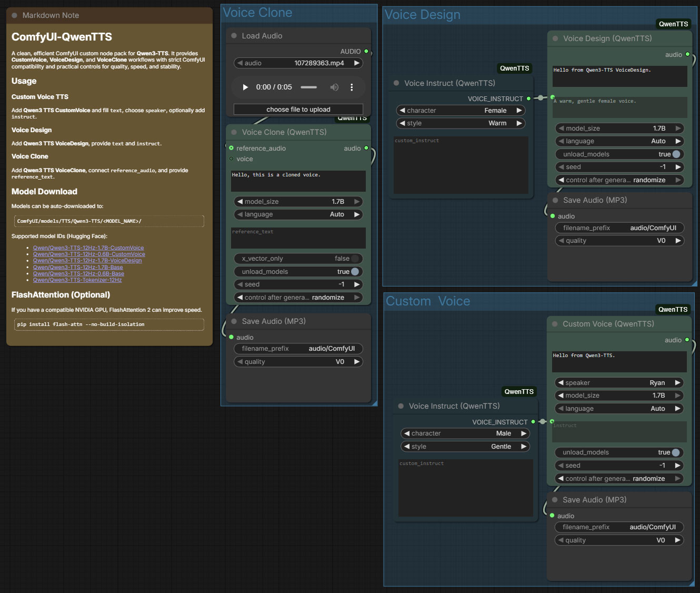Click reference_audio input connector dot
Image resolution: width=700 pixels, height=593 pixels.
(x=231, y=148)
